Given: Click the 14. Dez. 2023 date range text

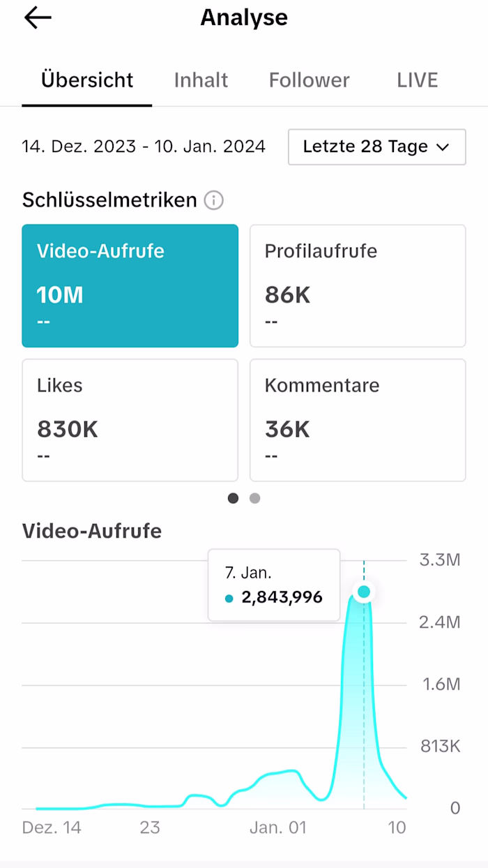Looking at the screenshot, I should click(143, 147).
